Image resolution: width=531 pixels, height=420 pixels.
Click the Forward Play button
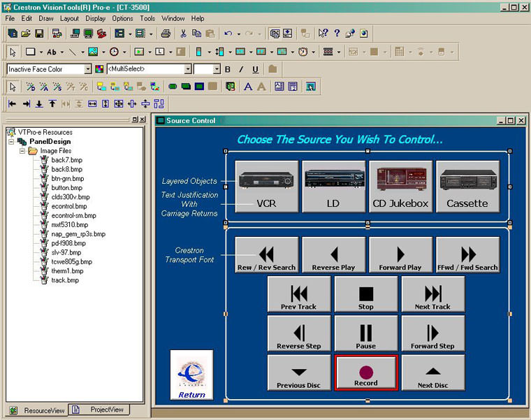pos(400,254)
